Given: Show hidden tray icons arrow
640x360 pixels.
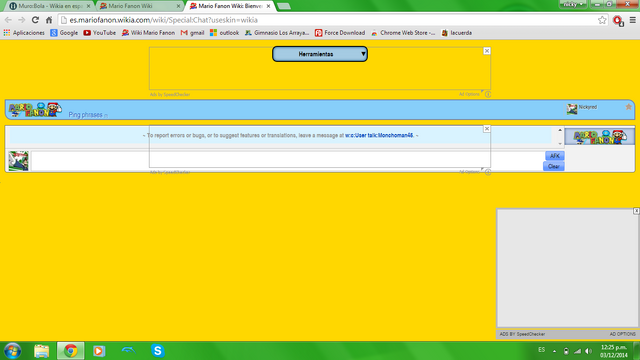Looking at the screenshot, I should (x=554, y=351).
